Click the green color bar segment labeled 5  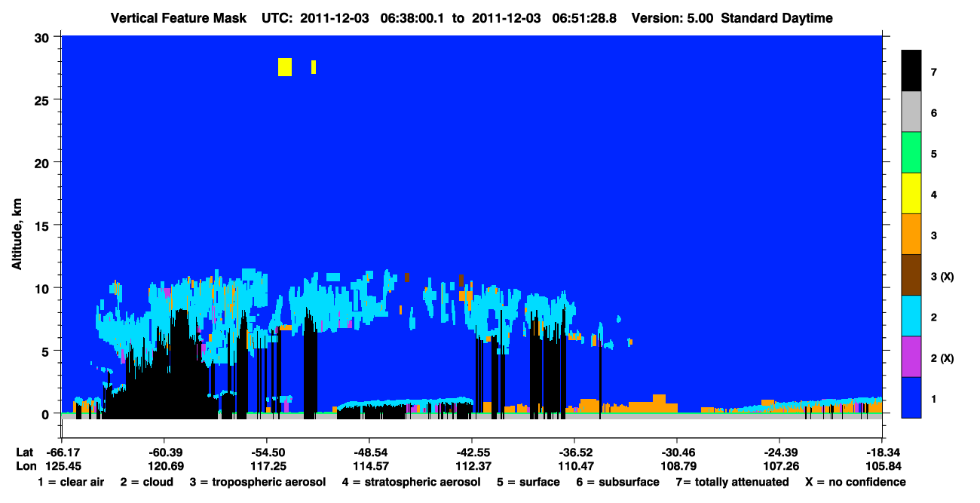(911, 153)
